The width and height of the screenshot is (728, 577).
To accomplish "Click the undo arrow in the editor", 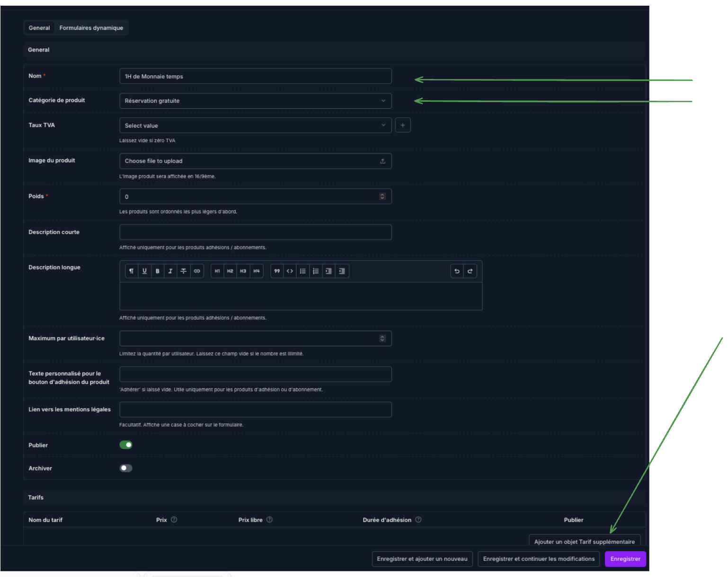I will (457, 271).
